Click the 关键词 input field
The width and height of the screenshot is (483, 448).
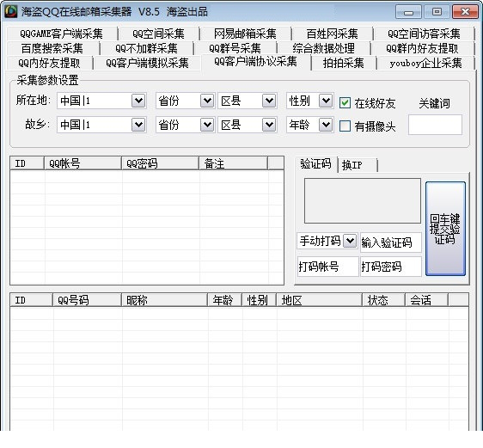pyautogui.click(x=435, y=125)
